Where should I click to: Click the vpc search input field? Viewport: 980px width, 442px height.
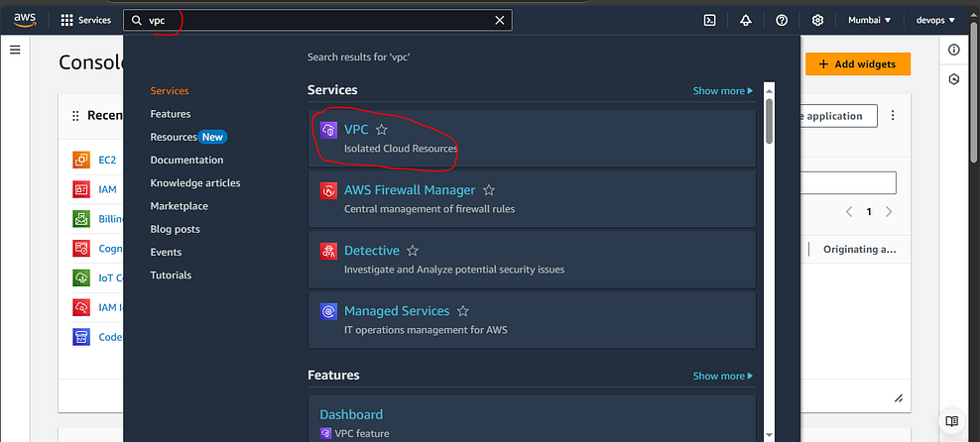click(x=317, y=20)
